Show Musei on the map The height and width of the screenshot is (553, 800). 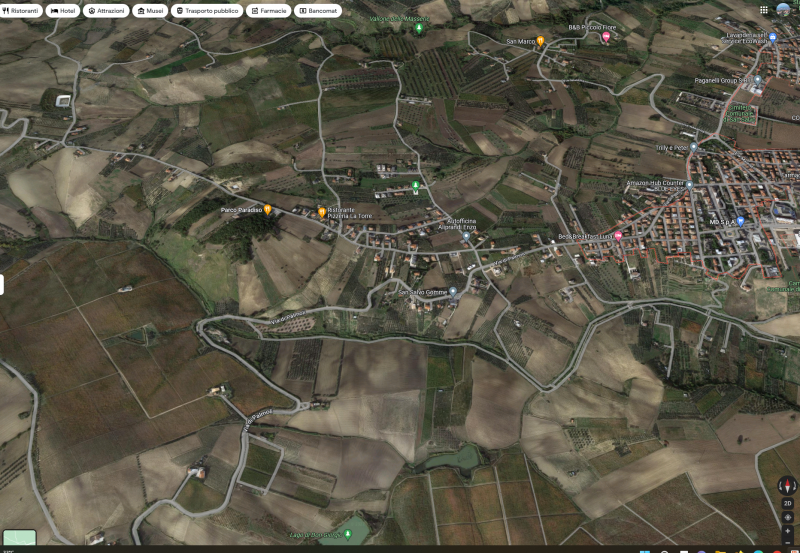click(x=150, y=11)
